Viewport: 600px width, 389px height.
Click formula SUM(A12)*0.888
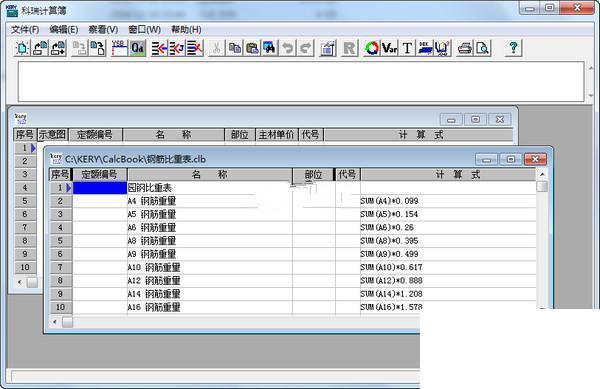coord(391,281)
